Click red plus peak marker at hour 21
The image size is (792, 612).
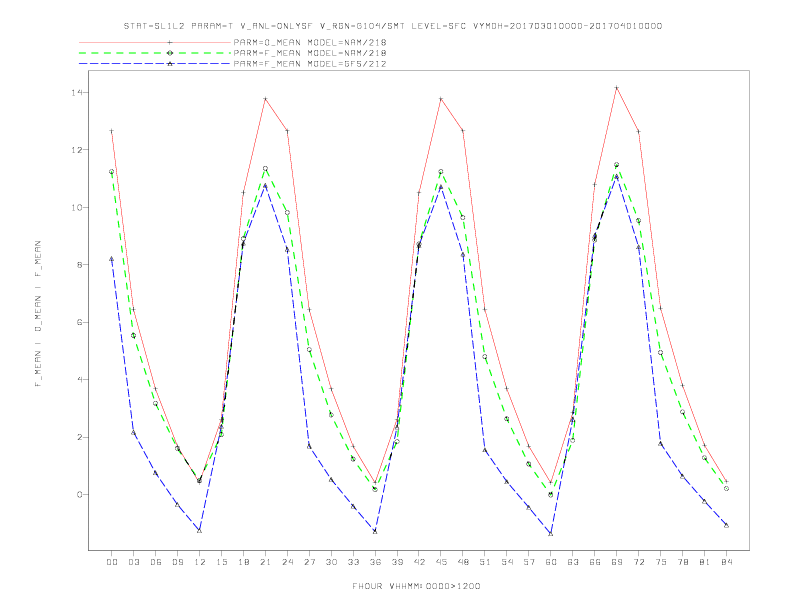point(265,99)
